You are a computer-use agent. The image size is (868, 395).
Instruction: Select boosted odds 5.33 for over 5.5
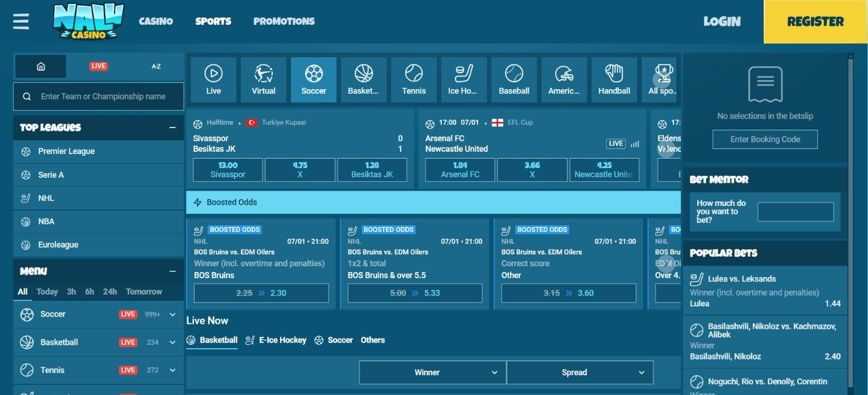(415, 293)
